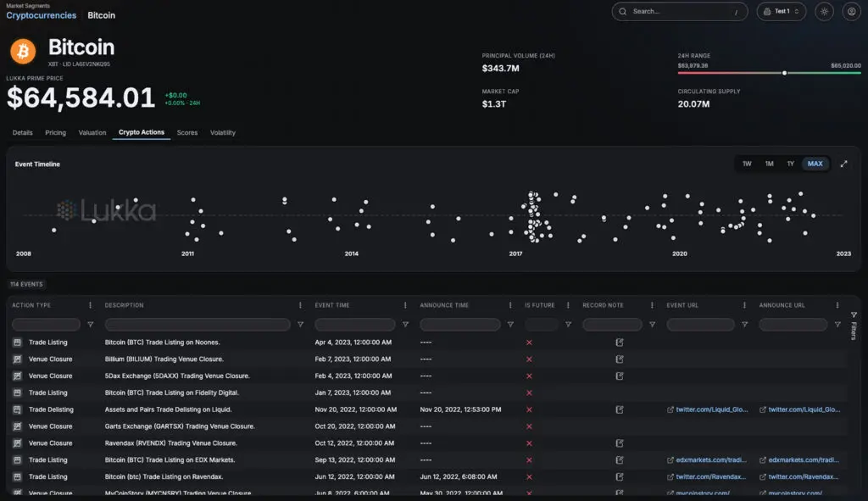Select the MAX timeline range
Screen dimensions: 868x501
coord(815,164)
